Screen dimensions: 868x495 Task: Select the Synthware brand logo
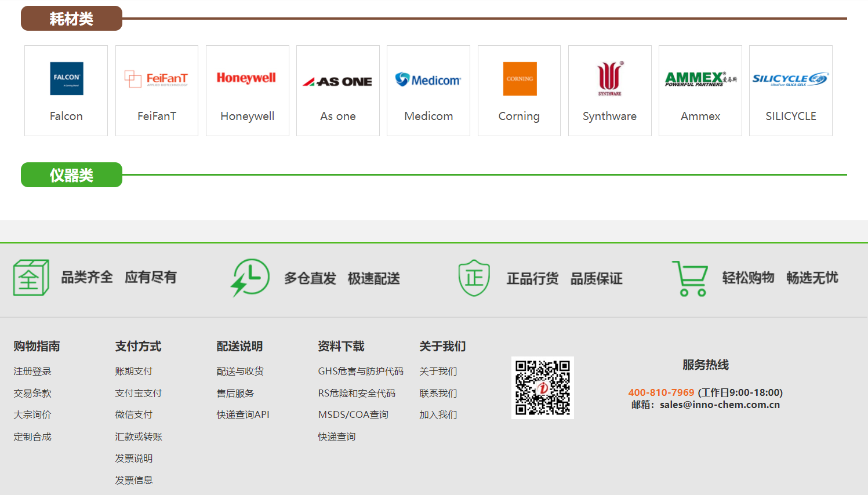click(x=609, y=78)
